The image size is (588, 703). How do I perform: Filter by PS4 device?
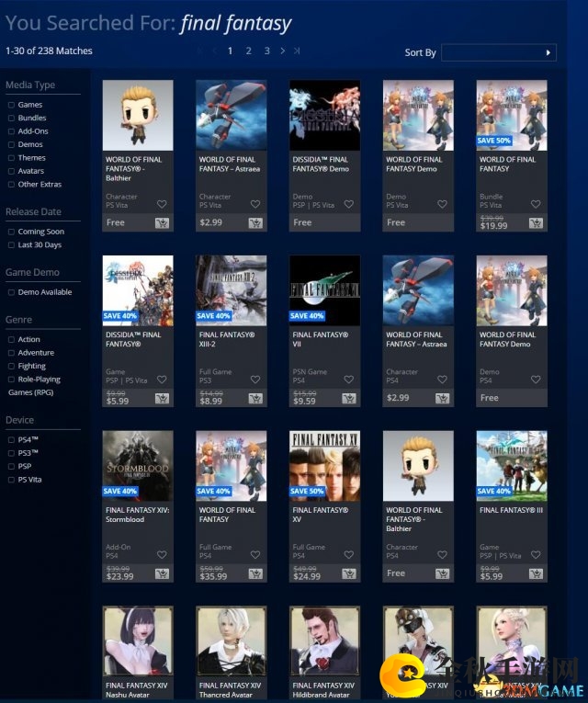tap(12, 440)
